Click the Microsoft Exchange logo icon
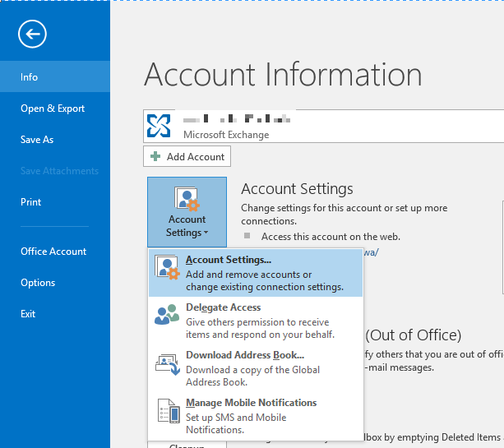Image resolution: width=504 pixels, height=448 pixels. tap(159, 126)
